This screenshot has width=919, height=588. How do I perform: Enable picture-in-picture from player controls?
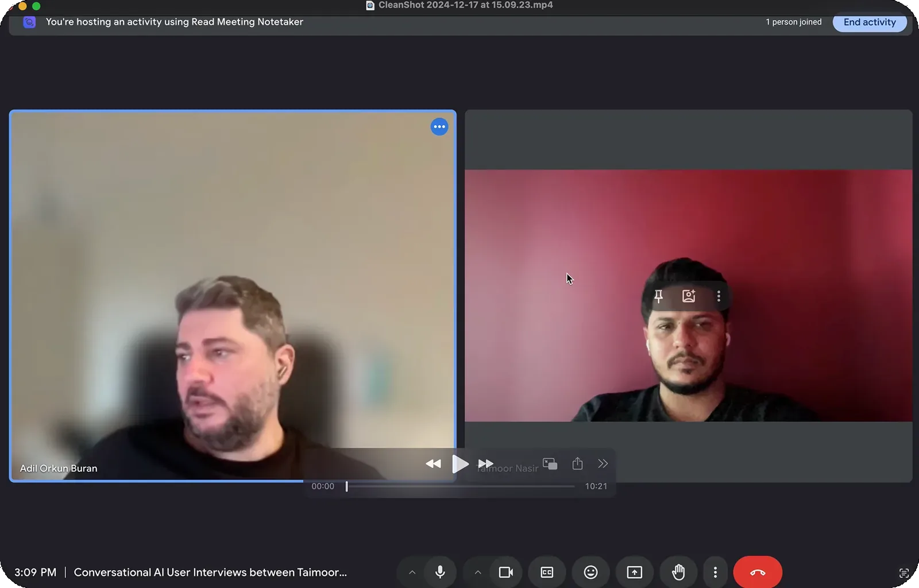(550, 463)
